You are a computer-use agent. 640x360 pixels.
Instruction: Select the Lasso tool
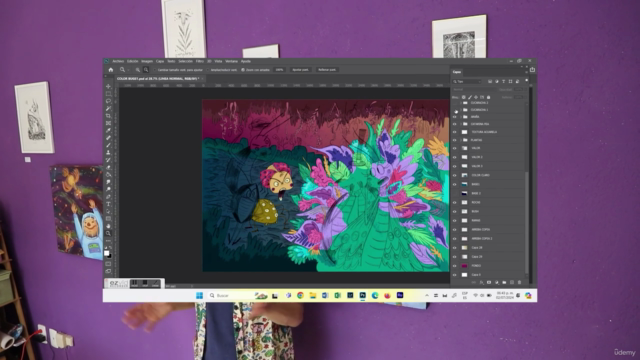coord(108,101)
